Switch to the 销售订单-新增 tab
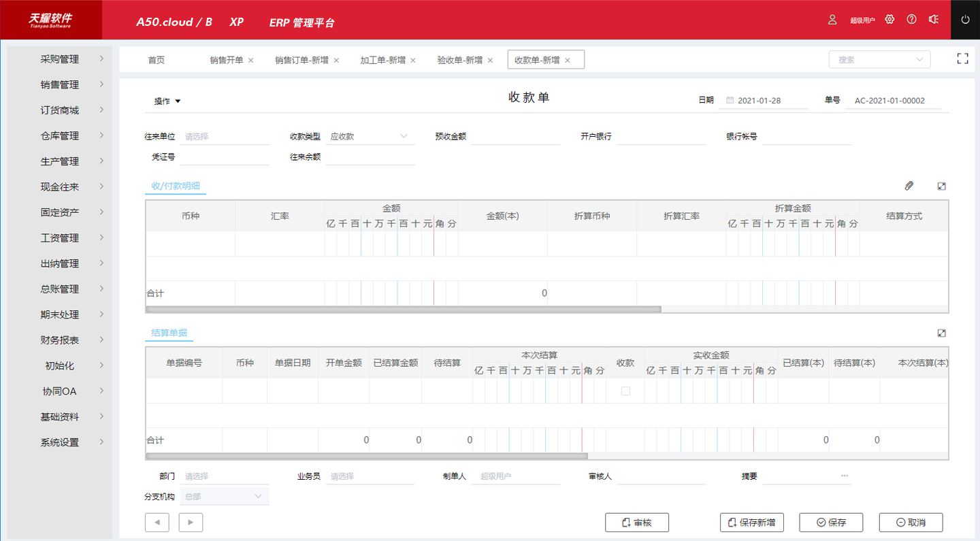Image resolution: width=980 pixels, height=541 pixels. [301, 60]
